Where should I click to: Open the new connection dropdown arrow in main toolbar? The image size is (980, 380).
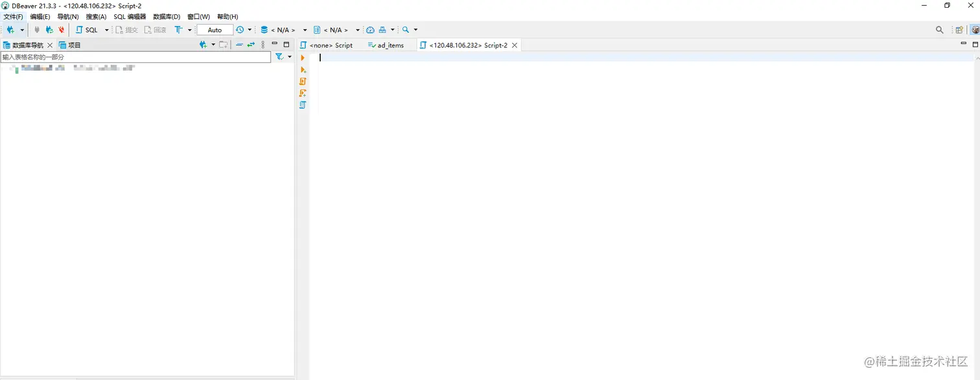point(22,30)
